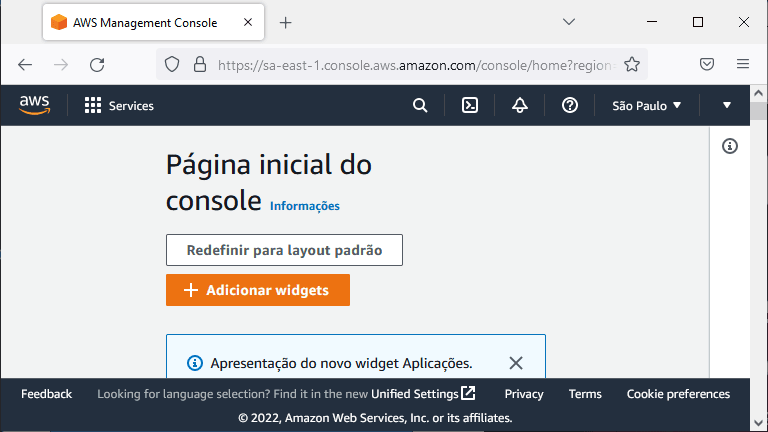Viewport: 768px width, 432px height.
Task: Bookmark this page with the star icon
Action: 632,65
